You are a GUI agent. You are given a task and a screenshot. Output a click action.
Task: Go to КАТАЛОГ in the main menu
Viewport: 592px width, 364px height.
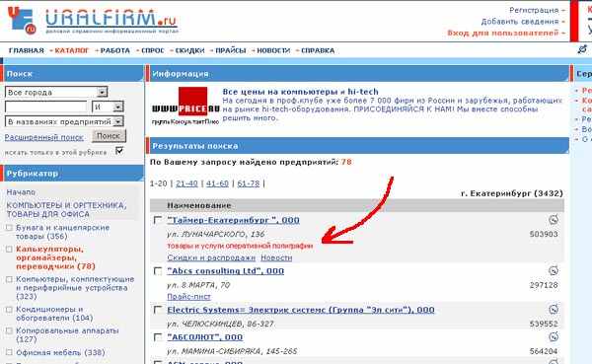[x=72, y=50]
